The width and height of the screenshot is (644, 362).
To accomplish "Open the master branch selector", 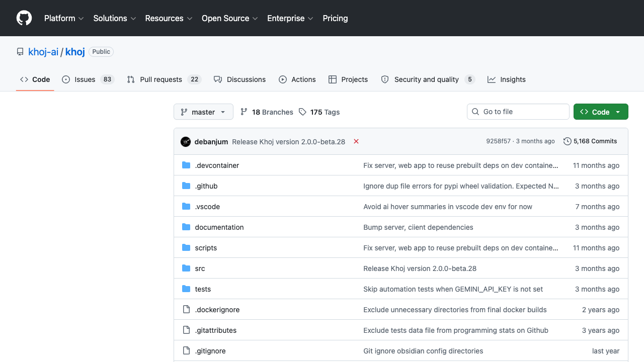I will (x=203, y=112).
